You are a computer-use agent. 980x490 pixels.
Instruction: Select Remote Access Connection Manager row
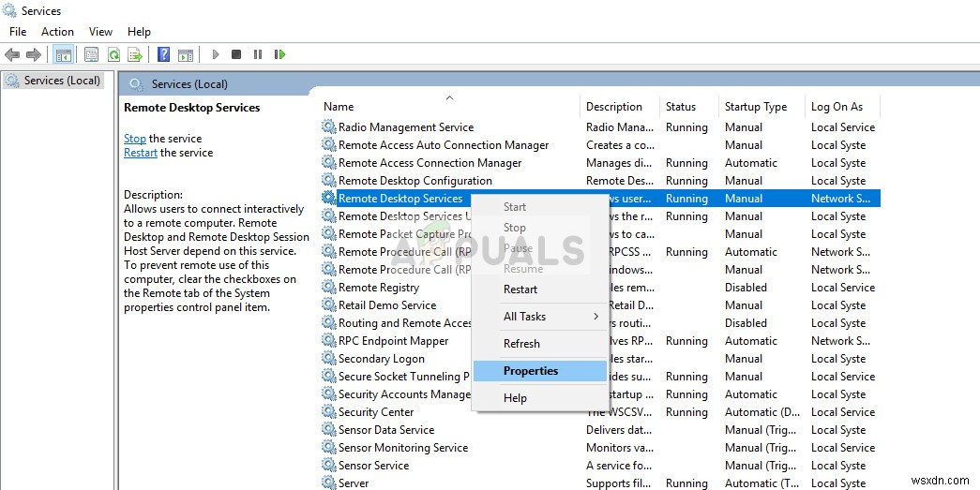[x=600, y=163]
